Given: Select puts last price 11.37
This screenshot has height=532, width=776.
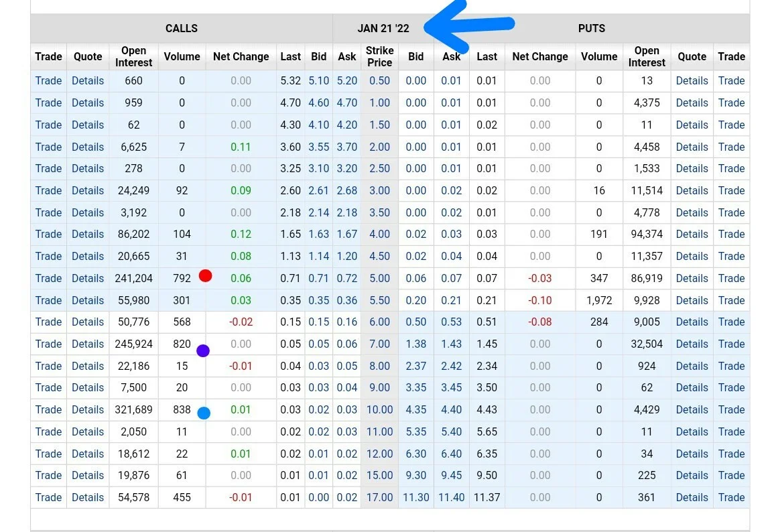Looking at the screenshot, I should pos(487,497).
